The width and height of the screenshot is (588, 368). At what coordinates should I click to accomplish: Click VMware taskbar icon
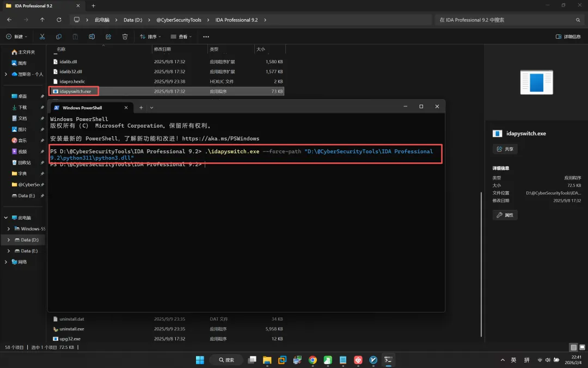click(x=282, y=360)
